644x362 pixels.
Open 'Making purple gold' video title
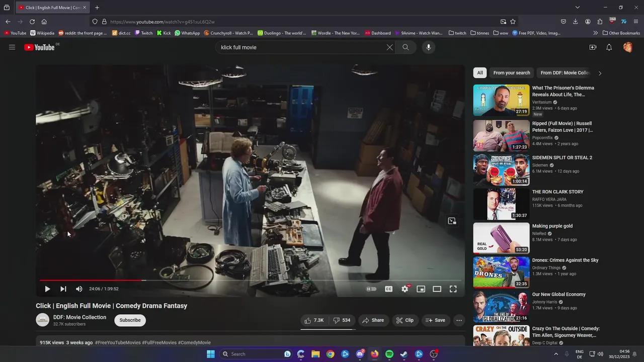552,226
